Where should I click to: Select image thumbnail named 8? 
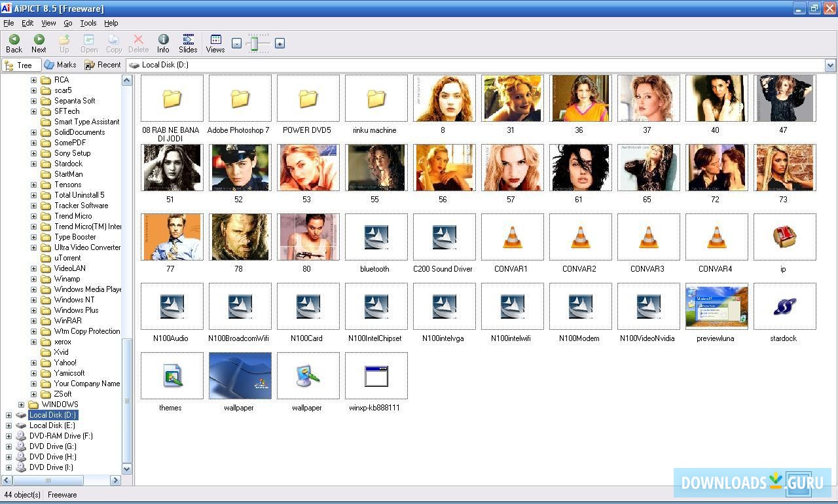click(444, 98)
